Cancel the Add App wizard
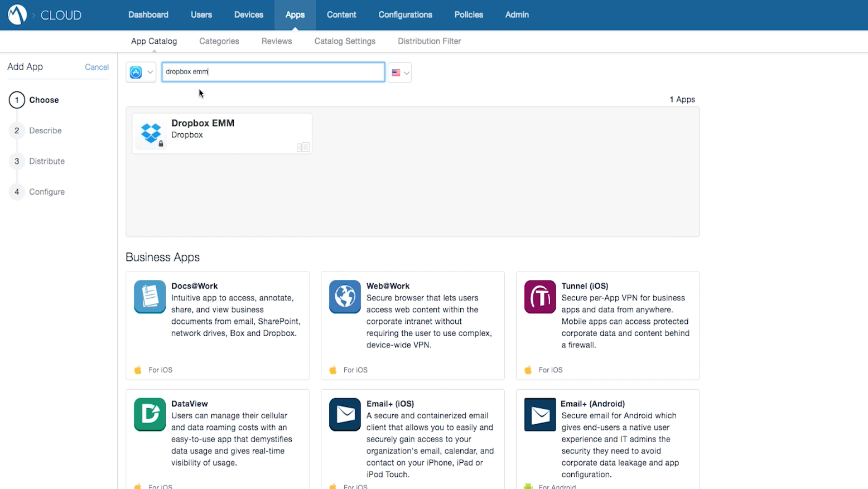The width and height of the screenshot is (868, 489). tap(97, 67)
